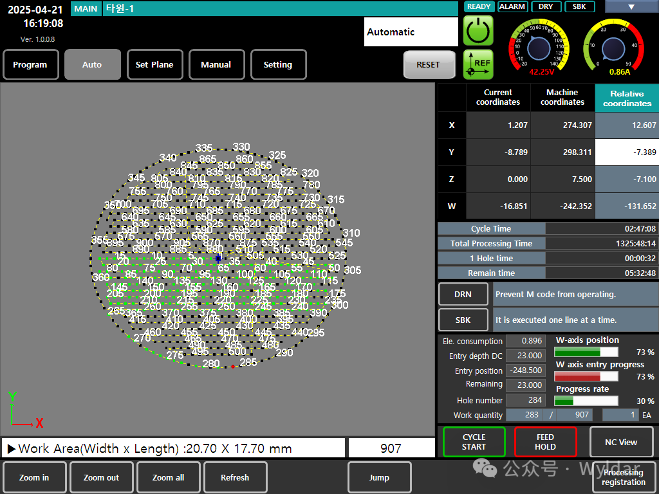
Task: Click the FEED HOLD button
Action: pyautogui.click(x=546, y=442)
